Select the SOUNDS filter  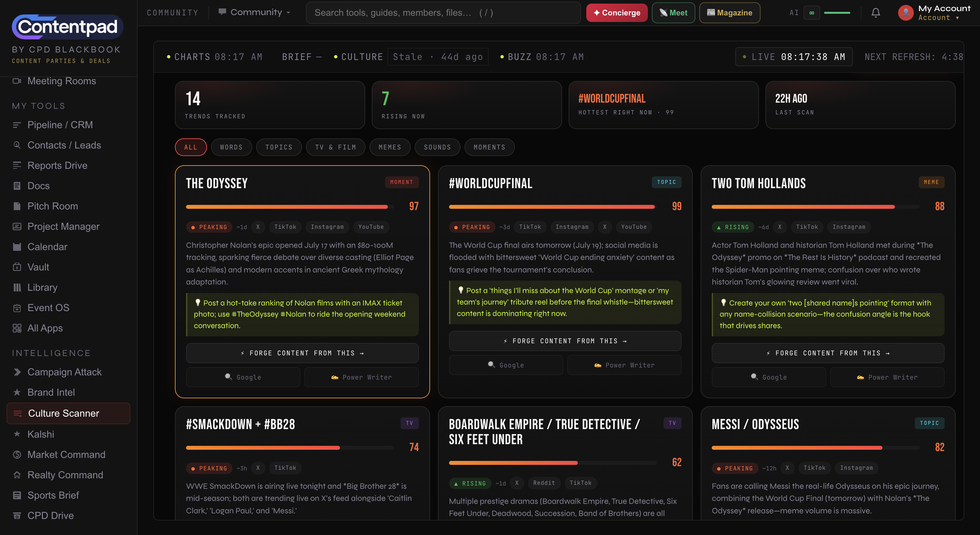(438, 148)
